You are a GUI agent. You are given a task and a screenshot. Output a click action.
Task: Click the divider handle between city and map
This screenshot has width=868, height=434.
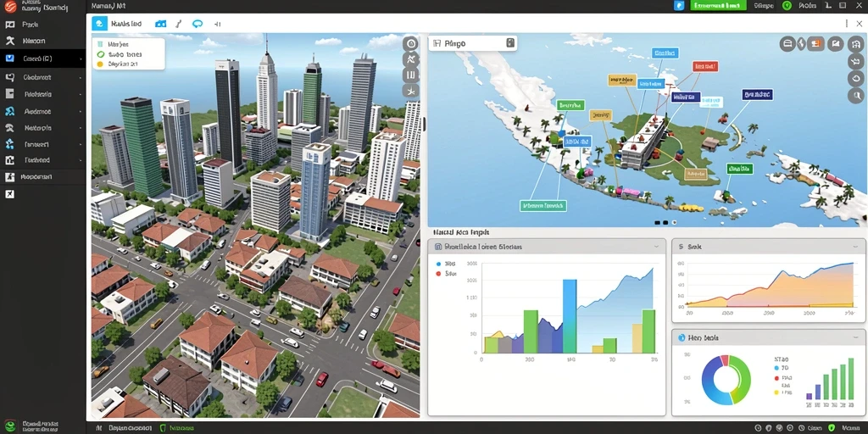pos(424,124)
